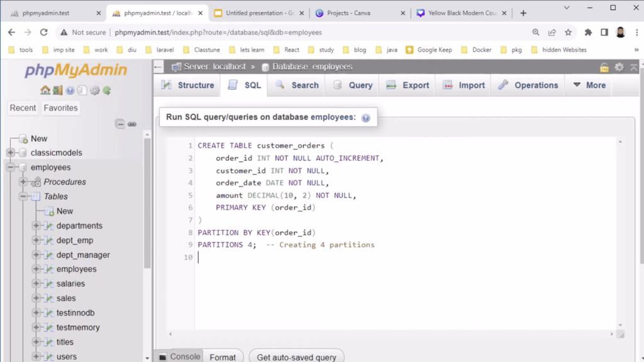This screenshot has width=644, height=362.
Task: Open the browser tab search chevron
Action: (x=567, y=8)
